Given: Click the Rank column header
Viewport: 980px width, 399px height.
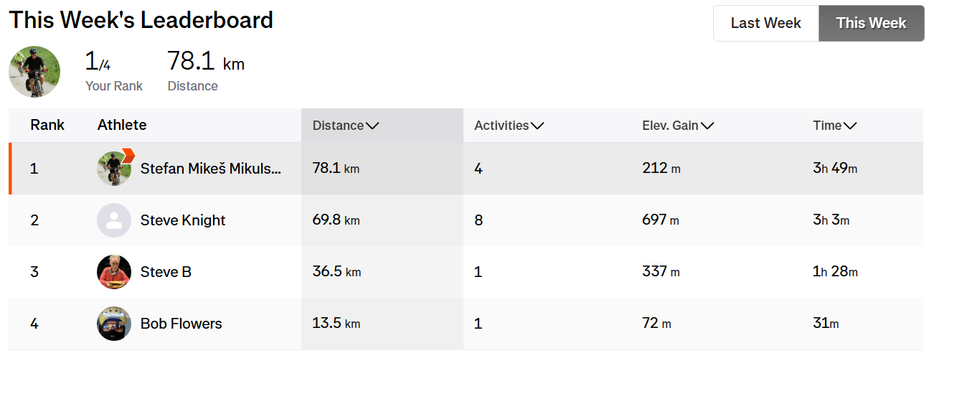Looking at the screenshot, I should (47, 125).
